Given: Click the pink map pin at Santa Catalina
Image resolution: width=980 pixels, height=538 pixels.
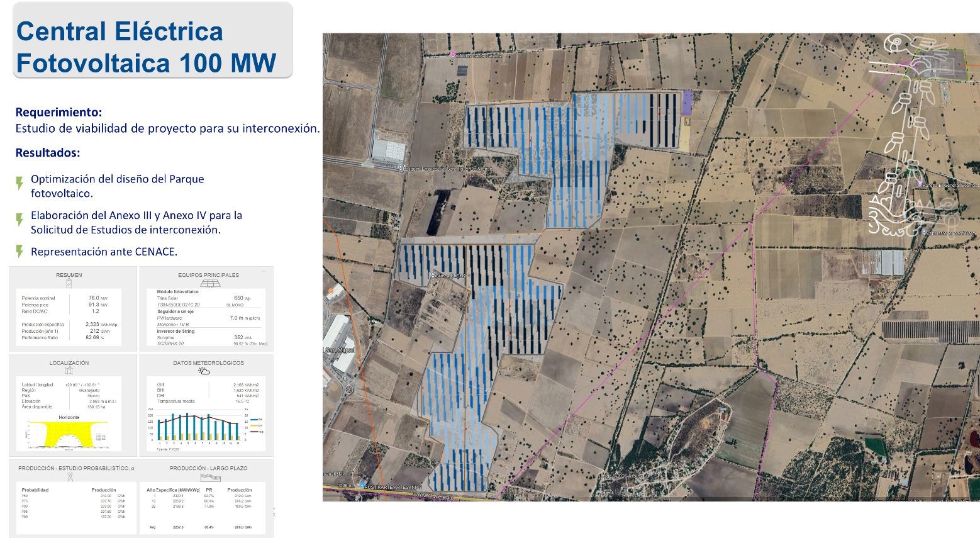Looking at the screenshot, I should tap(452, 55).
